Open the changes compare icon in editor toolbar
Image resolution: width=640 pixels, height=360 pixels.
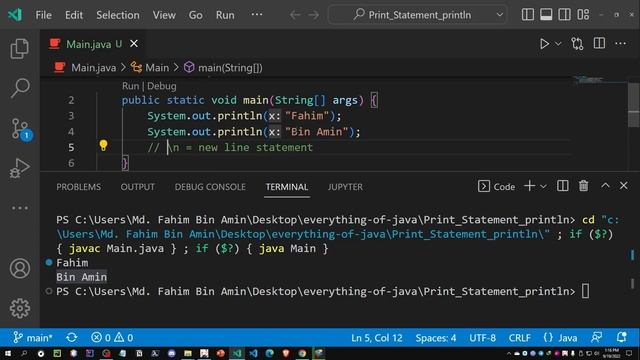tap(577, 44)
